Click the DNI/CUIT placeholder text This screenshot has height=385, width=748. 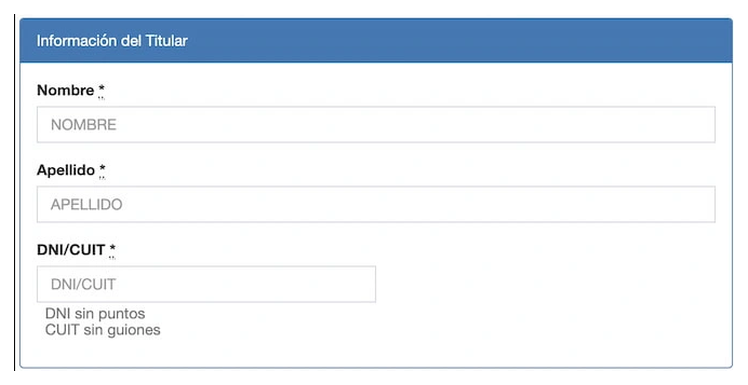(x=83, y=284)
